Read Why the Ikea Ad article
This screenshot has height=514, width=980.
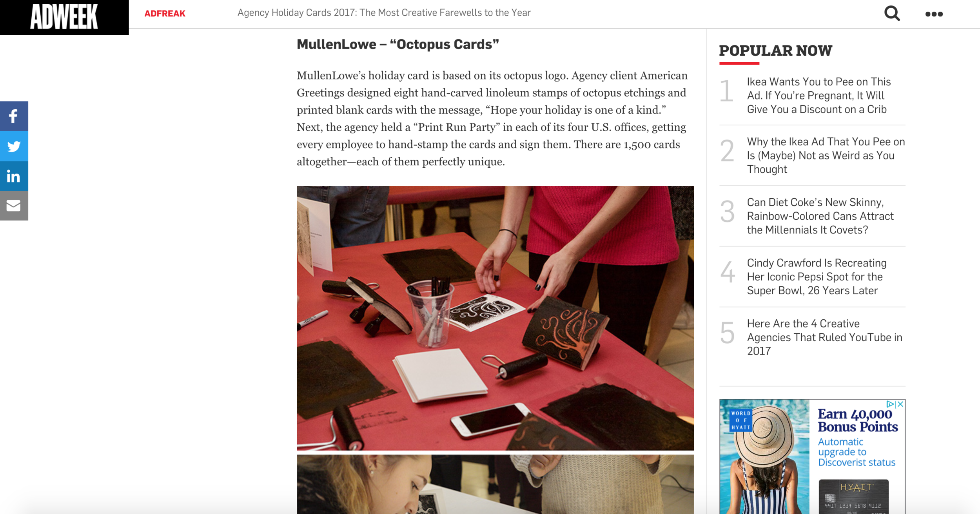[826, 156]
